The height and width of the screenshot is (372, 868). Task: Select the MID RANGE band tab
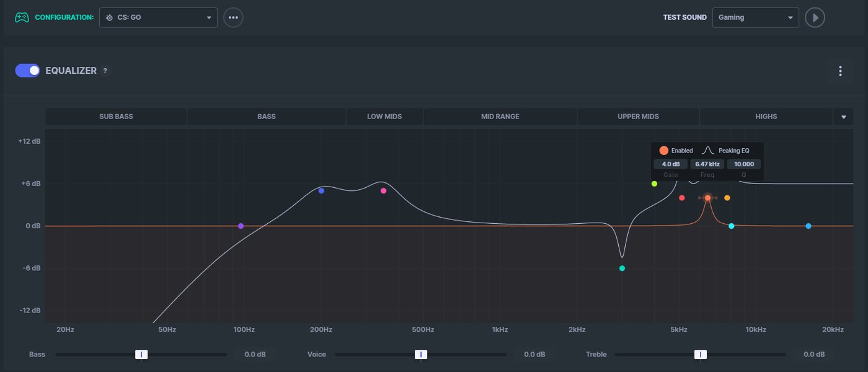click(x=500, y=117)
